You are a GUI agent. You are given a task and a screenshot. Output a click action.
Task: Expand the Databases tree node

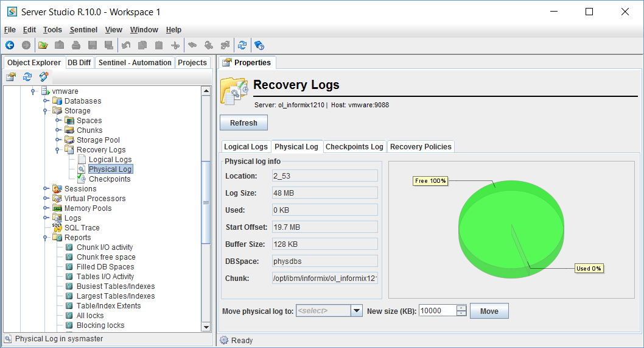point(46,101)
